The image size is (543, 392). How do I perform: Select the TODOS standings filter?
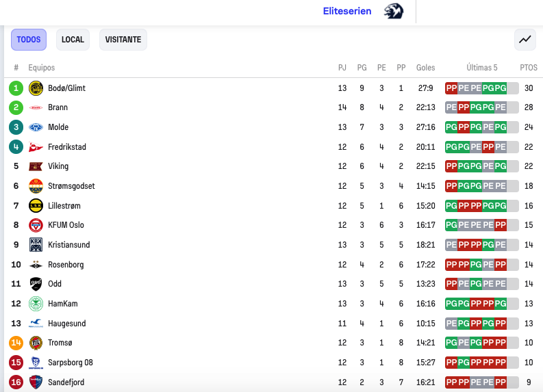pyautogui.click(x=29, y=40)
